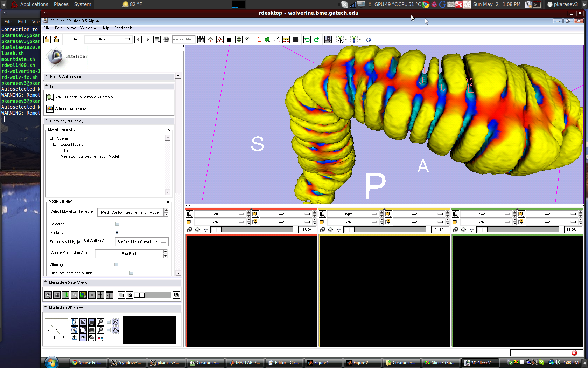Click the ruler measurement toolbar icon
This screenshot has width=588, height=368.
[286, 40]
